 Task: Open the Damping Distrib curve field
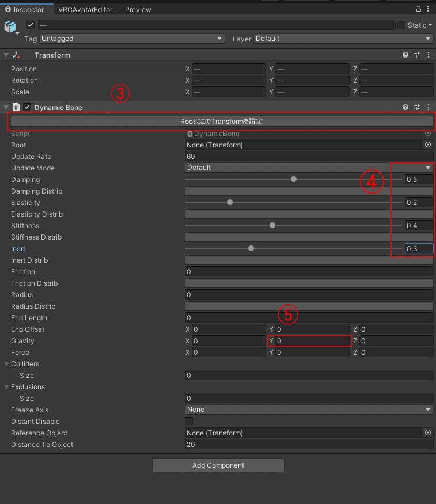[x=309, y=191]
